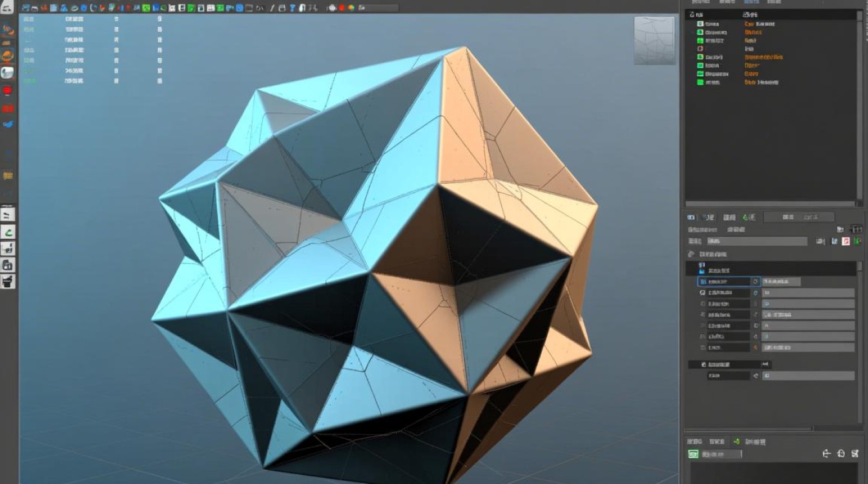Select the green C-shaped tool in the left sidebar
868x484 pixels.
8,232
